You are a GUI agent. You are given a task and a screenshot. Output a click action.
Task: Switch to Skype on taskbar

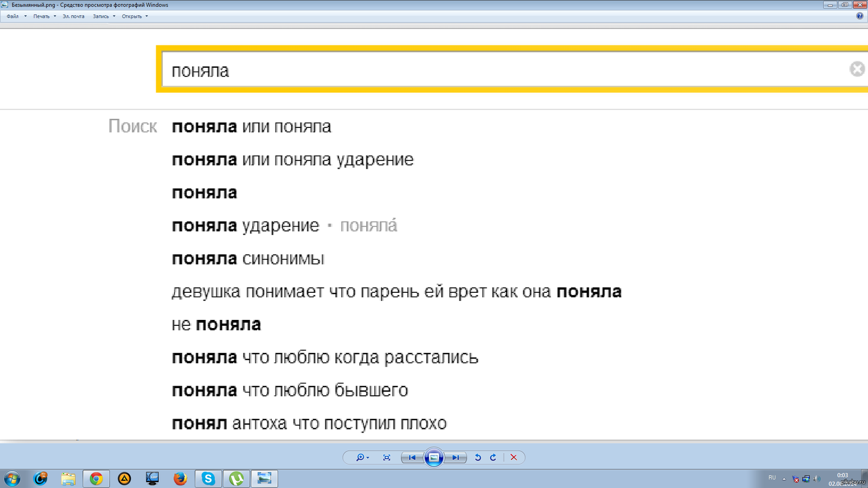[208, 479]
